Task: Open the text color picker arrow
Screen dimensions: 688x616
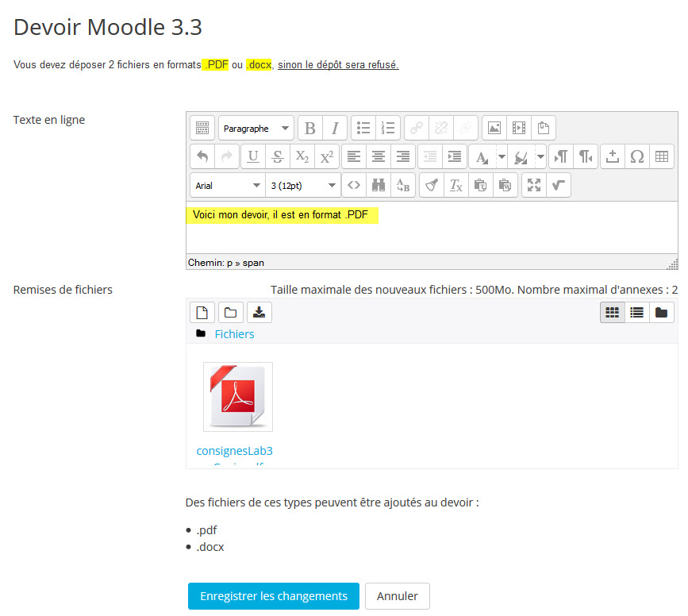Action: [x=502, y=157]
